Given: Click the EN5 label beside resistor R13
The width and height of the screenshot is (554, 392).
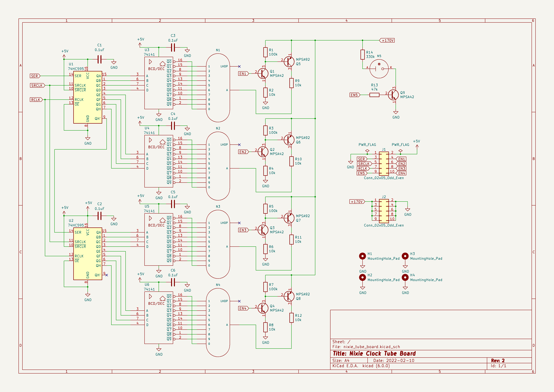Looking at the screenshot, I should pyautogui.click(x=354, y=95).
